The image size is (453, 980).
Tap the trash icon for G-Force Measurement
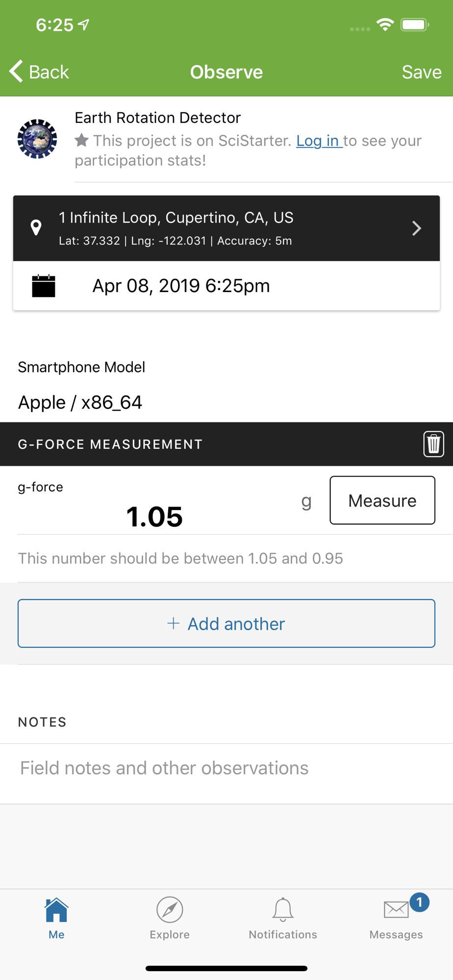[433, 444]
